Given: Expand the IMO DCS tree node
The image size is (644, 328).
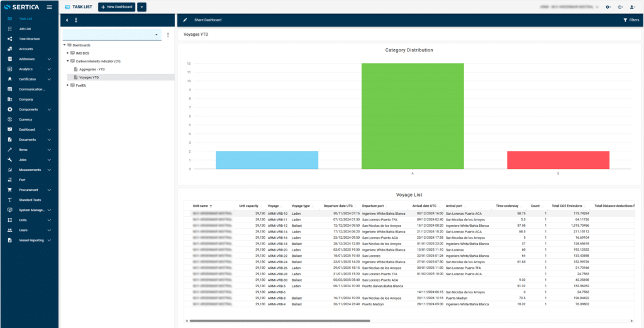Looking at the screenshot, I should coord(68,53).
